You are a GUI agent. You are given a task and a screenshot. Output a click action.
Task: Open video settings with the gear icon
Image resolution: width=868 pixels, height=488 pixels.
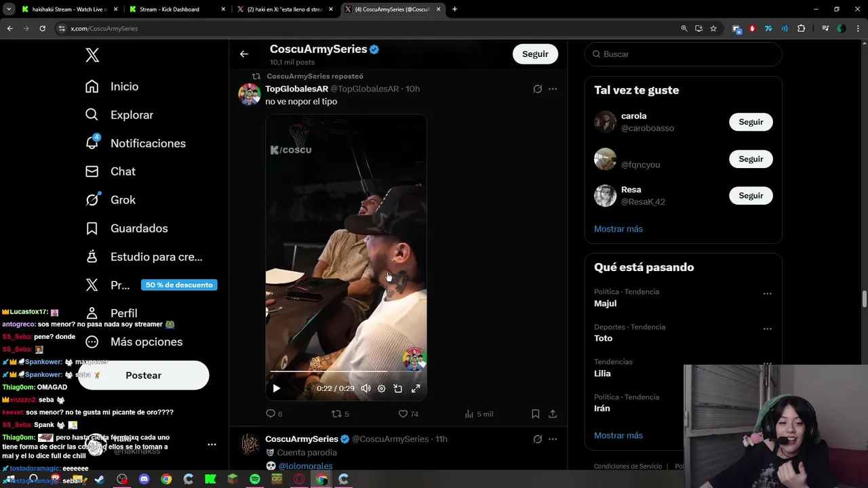click(381, 388)
